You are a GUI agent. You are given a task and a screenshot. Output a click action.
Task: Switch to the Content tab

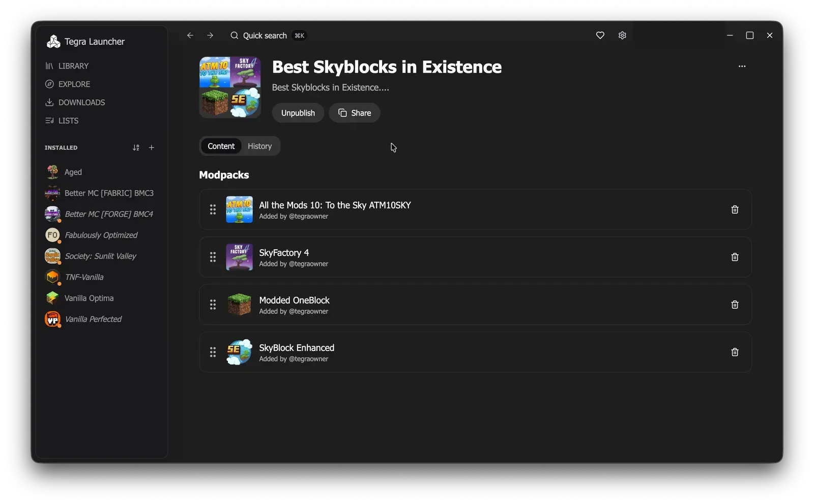tap(221, 146)
